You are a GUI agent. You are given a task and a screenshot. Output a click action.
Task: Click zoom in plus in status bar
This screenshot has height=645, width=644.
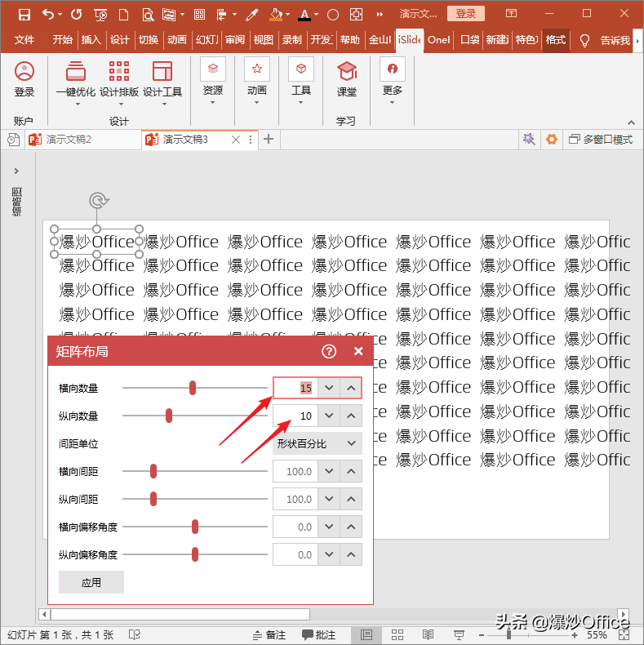(575, 634)
